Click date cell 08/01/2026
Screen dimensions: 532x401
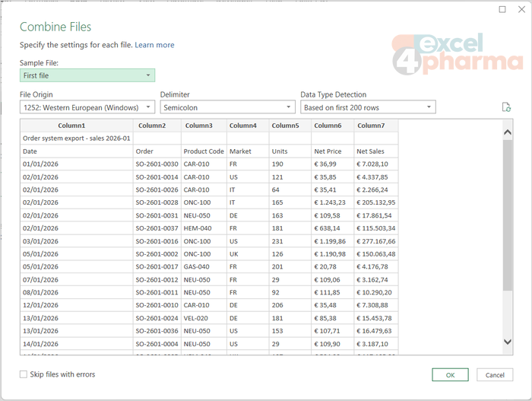click(x=77, y=292)
